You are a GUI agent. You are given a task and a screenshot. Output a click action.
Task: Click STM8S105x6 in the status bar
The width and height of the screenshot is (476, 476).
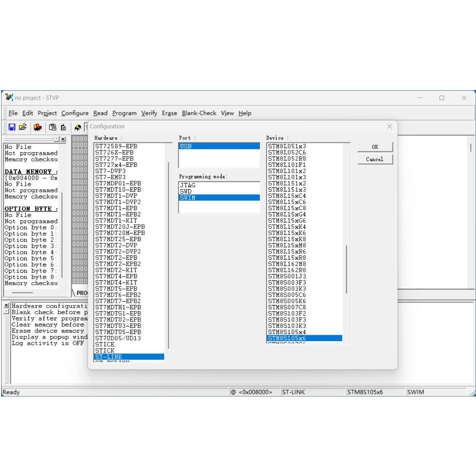tap(375, 392)
